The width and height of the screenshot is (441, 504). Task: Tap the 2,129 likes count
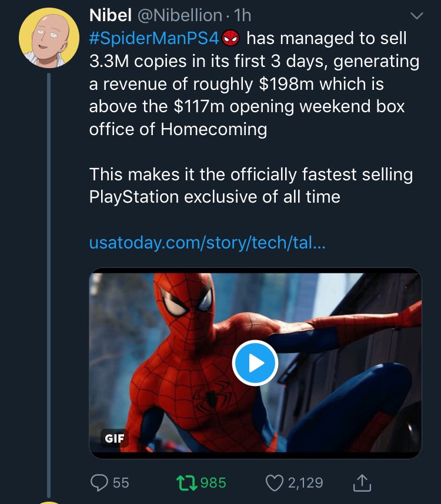pyautogui.click(x=305, y=482)
